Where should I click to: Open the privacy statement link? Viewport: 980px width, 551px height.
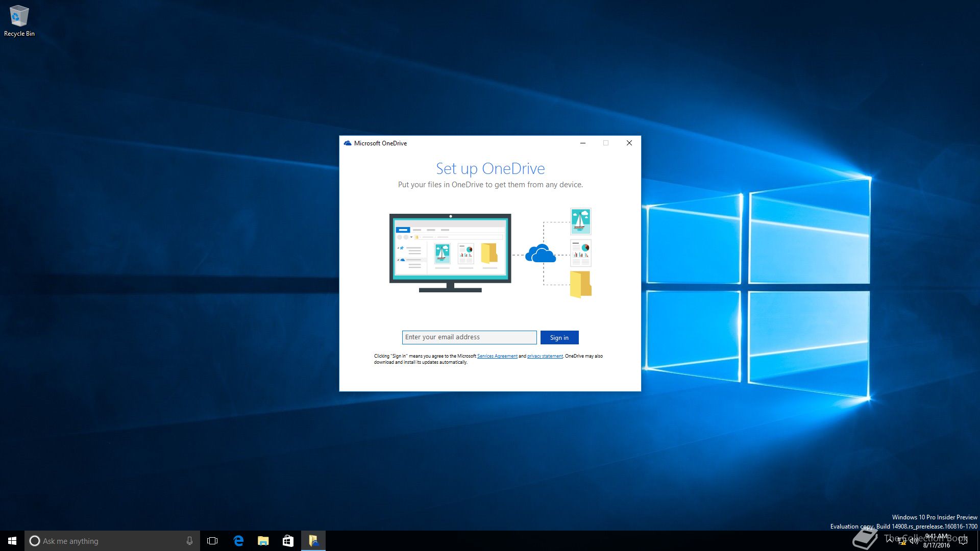pos(545,356)
